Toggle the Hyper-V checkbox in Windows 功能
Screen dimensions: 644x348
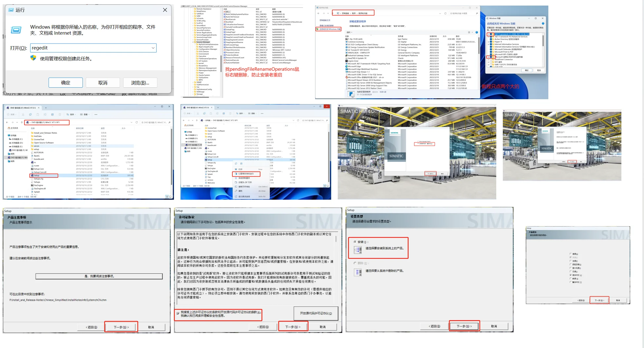coord(491,42)
